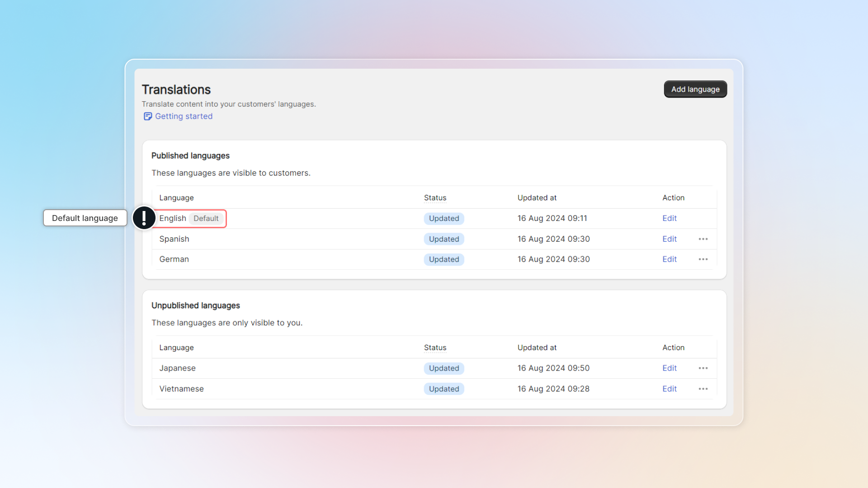Click the Updated status badge for Spanish
868x488 pixels.
pyautogui.click(x=443, y=239)
